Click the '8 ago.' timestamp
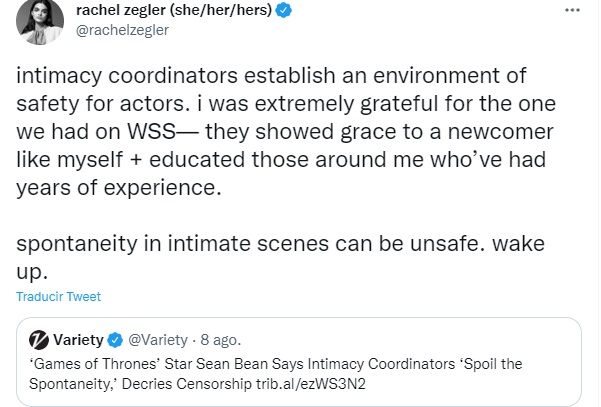This screenshot has width=601, height=407. click(x=220, y=339)
